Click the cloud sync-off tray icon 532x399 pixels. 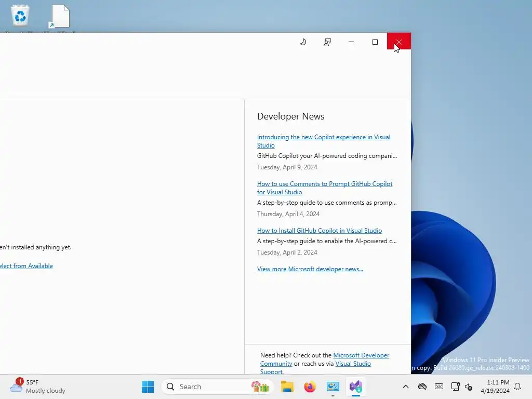pos(422,387)
